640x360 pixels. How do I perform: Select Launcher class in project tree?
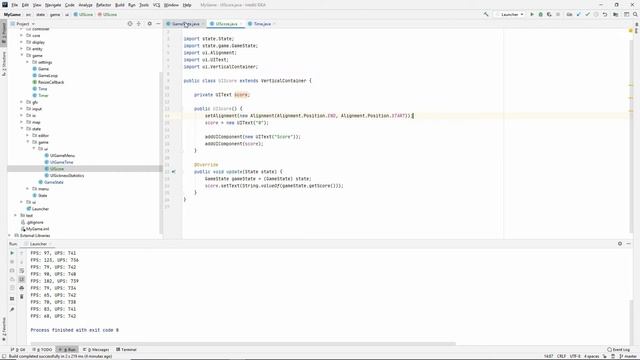click(40, 209)
